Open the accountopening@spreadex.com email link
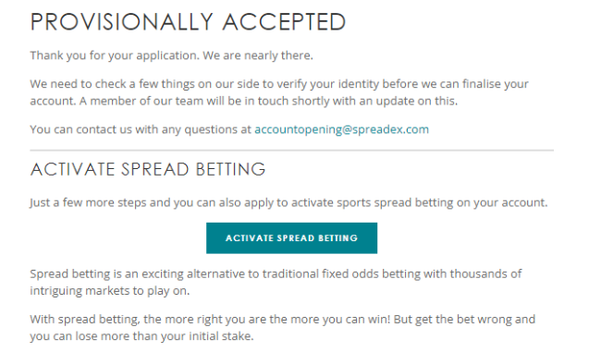The height and width of the screenshot is (364, 589). pyautogui.click(x=341, y=129)
